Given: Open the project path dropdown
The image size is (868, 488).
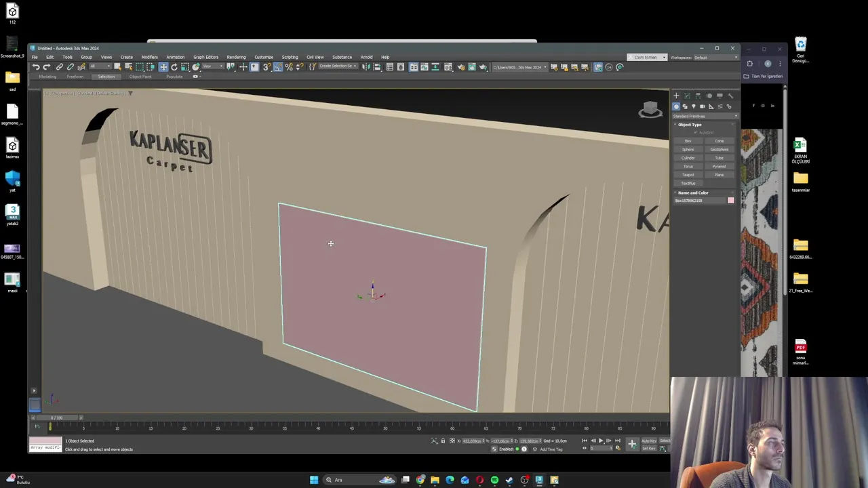Looking at the screenshot, I should point(520,66).
